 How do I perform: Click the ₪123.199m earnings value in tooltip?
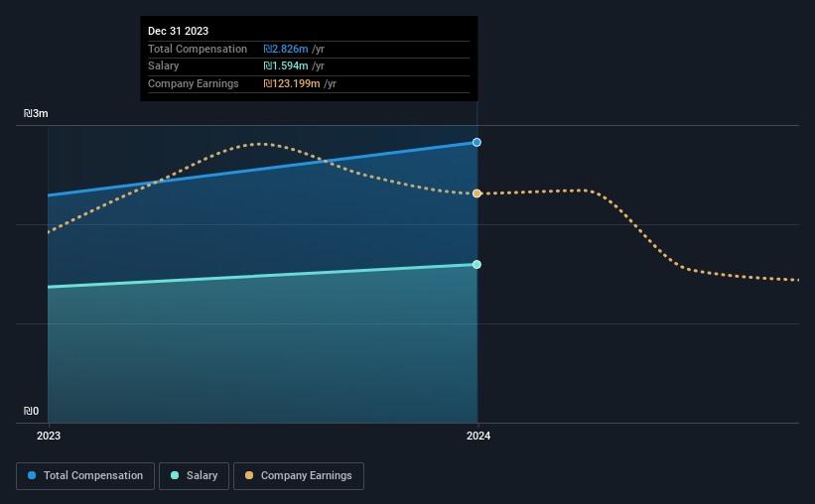click(292, 83)
